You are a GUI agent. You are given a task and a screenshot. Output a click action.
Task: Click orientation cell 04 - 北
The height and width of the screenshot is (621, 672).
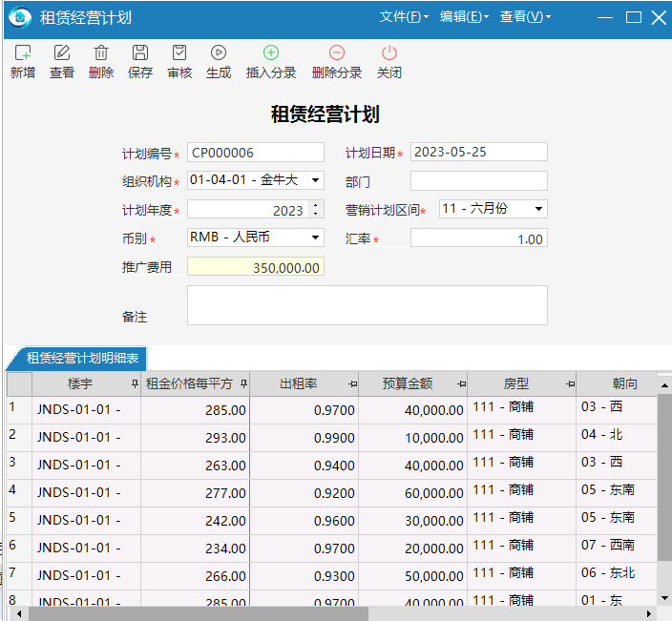617,438
